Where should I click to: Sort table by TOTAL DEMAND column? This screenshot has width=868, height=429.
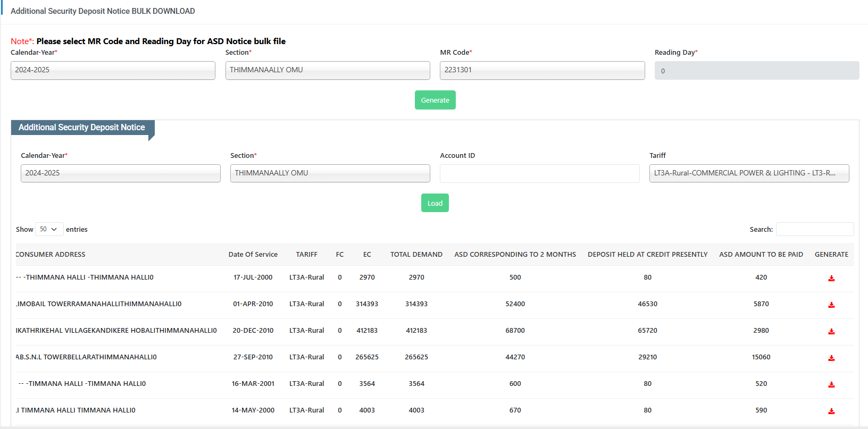pyautogui.click(x=416, y=255)
